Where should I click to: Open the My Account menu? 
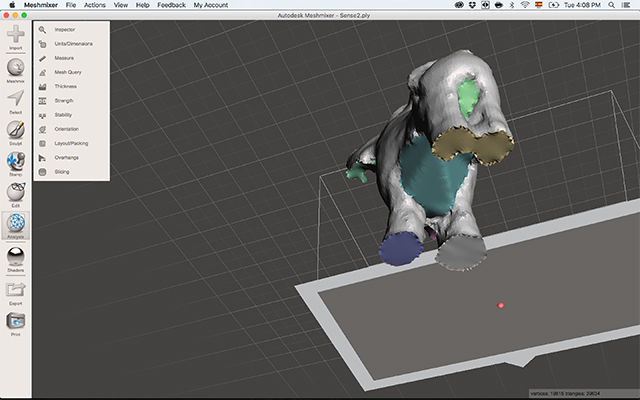[x=211, y=5]
